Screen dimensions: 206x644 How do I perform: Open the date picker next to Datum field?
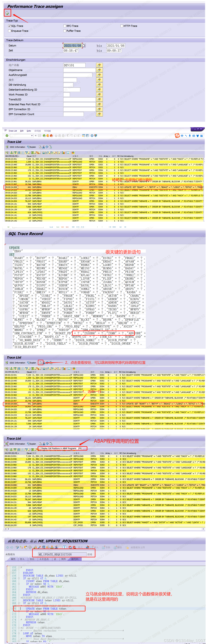pos(84,45)
